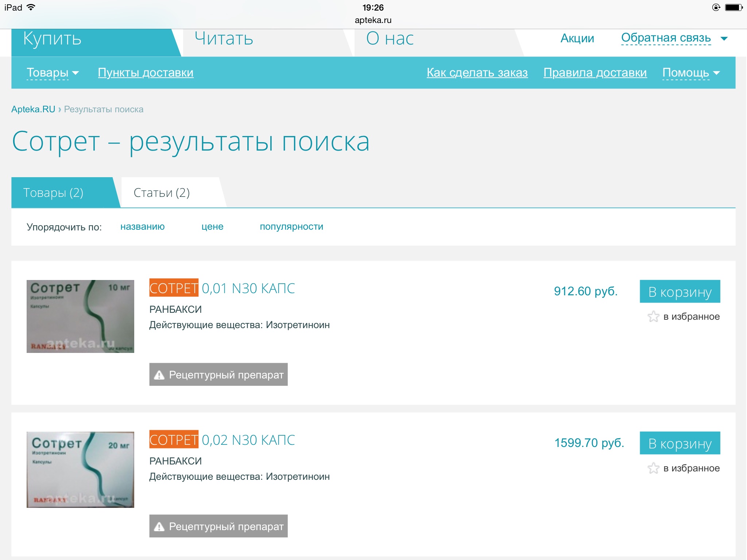This screenshot has width=747, height=560.
Task: Add Сотрет 0,01 N30 to cart
Action: click(680, 292)
